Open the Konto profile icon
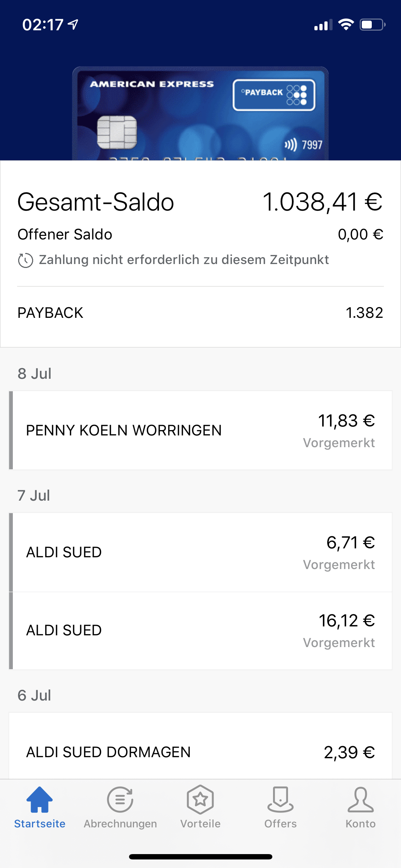Image resolution: width=401 pixels, height=868 pixels. pos(361,800)
